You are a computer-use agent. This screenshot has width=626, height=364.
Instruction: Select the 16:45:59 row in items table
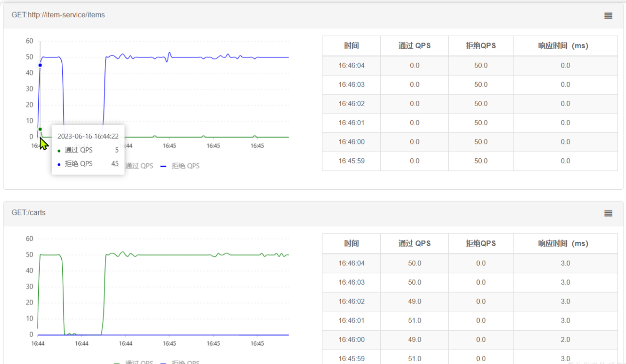point(351,161)
